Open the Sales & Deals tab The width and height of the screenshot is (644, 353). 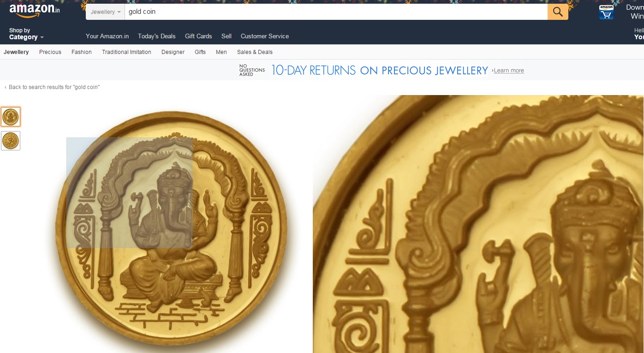point(255,52)
